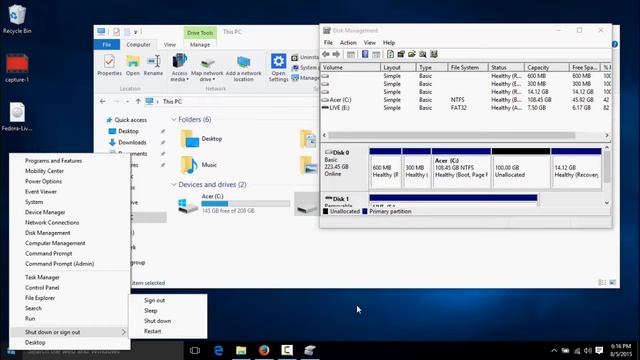Screen dimensions: 640x360
Task: Open Firefox from the taskbar
Action: tap(264, 350)
